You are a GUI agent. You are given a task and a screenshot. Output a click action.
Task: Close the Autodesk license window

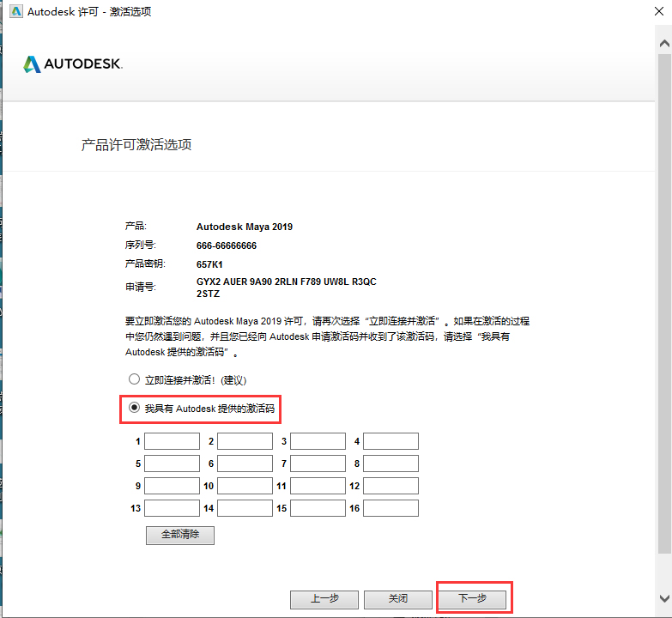659,11
